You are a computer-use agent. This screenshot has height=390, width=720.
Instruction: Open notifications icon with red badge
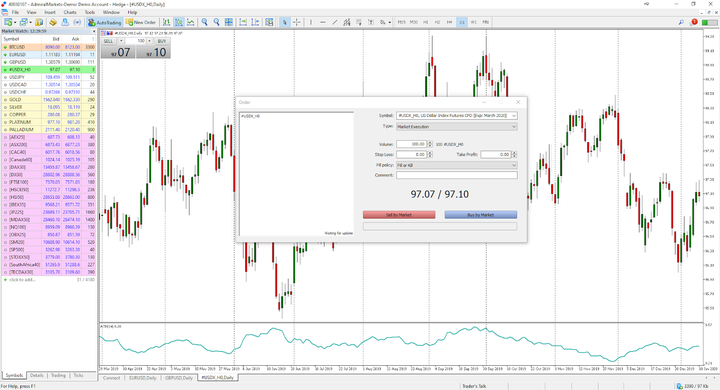click(693, 22)
